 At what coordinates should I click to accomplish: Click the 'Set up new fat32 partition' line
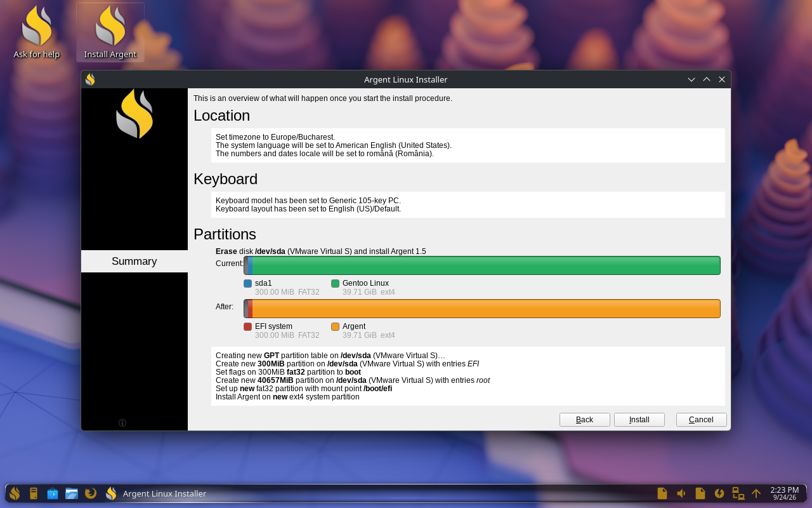pos(304,389)
